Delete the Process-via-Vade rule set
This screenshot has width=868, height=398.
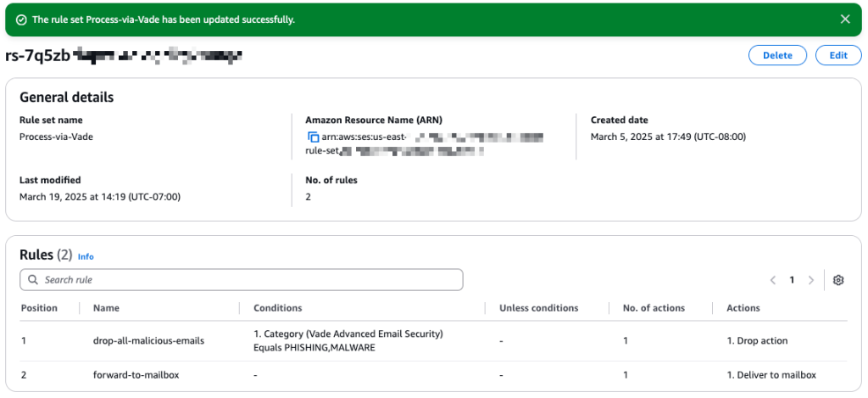click(777, 55)
